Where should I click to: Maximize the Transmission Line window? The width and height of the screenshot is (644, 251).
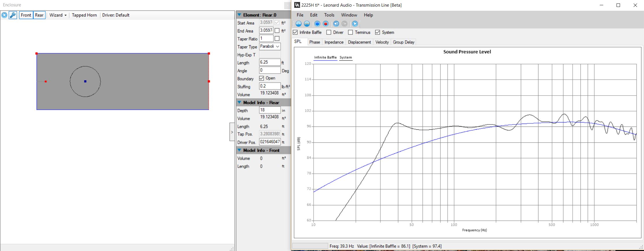[x=618, y=5]
